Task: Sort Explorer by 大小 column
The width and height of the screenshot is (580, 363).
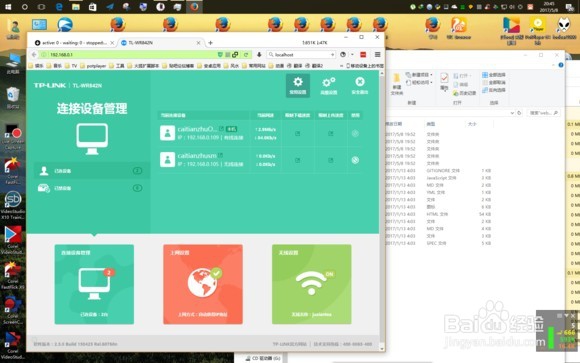Action: click(472, 124)
